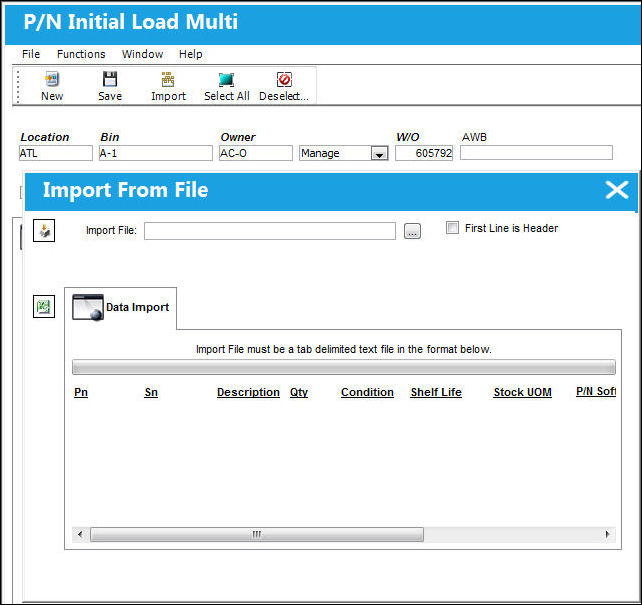This screenshot has height=605, width=642.
Task: Click the import arrow icon beside Import File
Action: (x=44, y=231)
